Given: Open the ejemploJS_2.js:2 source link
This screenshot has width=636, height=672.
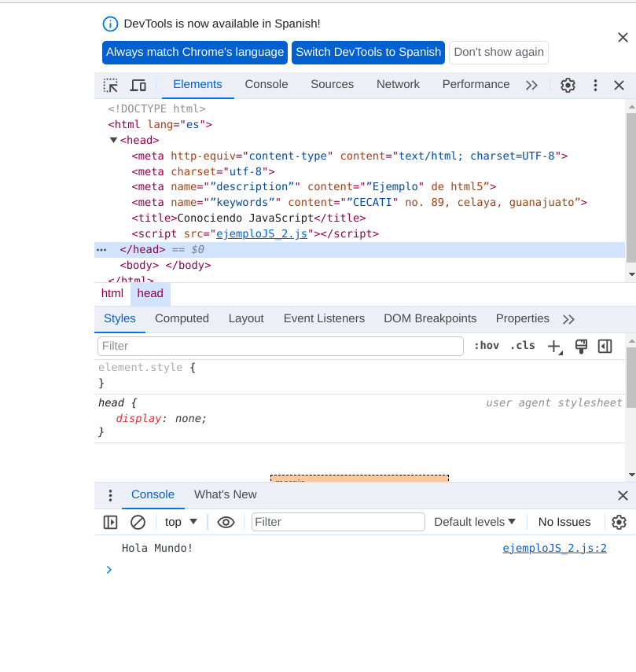Looking at the screenshot, I should (554, 548).
